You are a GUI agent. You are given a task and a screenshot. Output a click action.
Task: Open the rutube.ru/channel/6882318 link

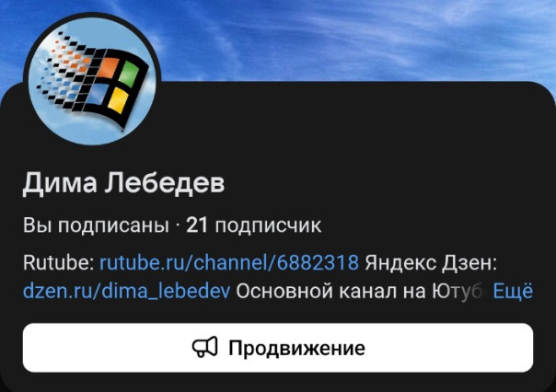pyautogui.click(x=229, y=262)
